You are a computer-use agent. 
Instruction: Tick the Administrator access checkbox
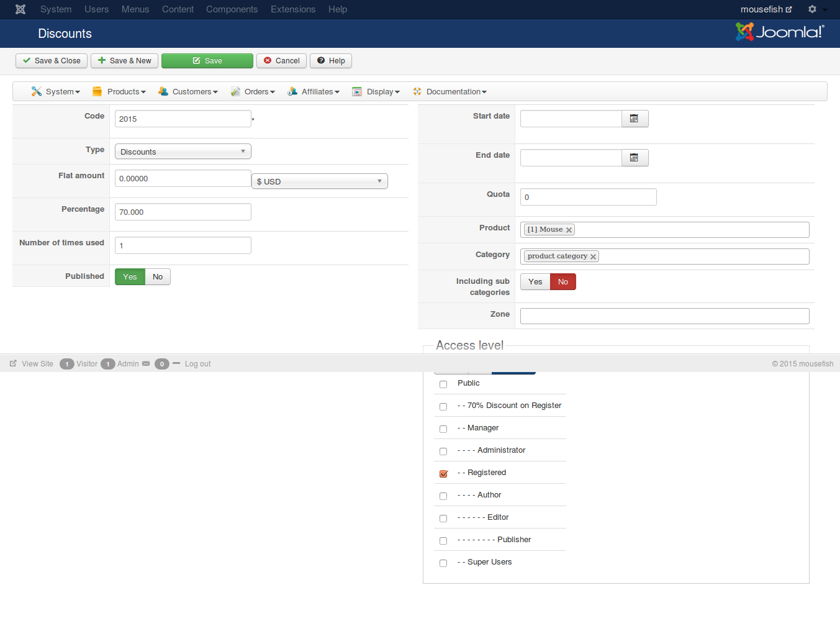pyautogui.click(x=443, y=452)
